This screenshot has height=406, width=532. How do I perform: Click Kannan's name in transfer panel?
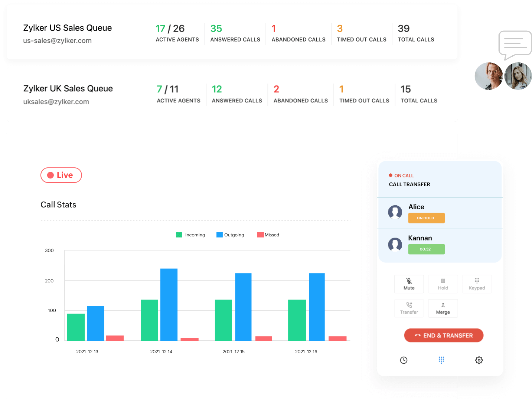pyautogui.click(x=420, y=238)
